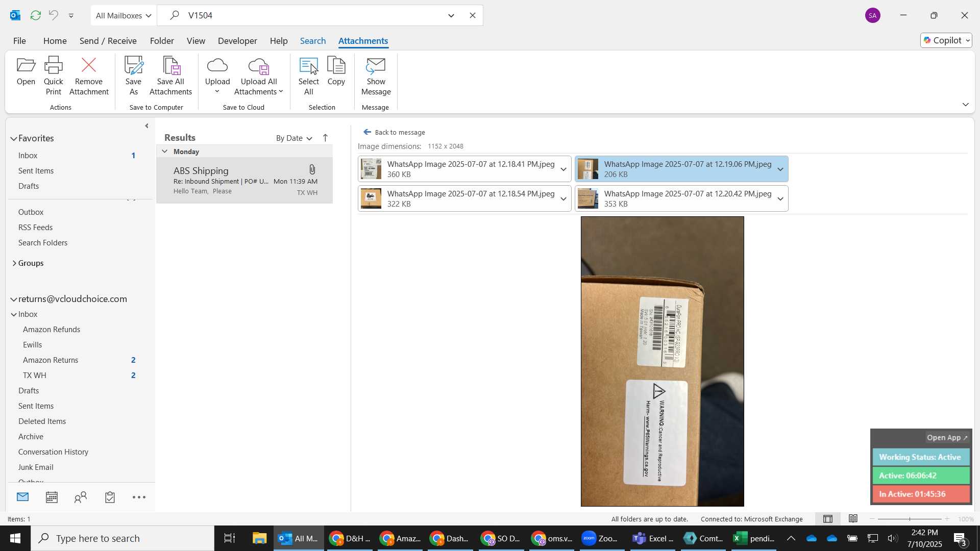Switch to Help tab

click(279, 41)
